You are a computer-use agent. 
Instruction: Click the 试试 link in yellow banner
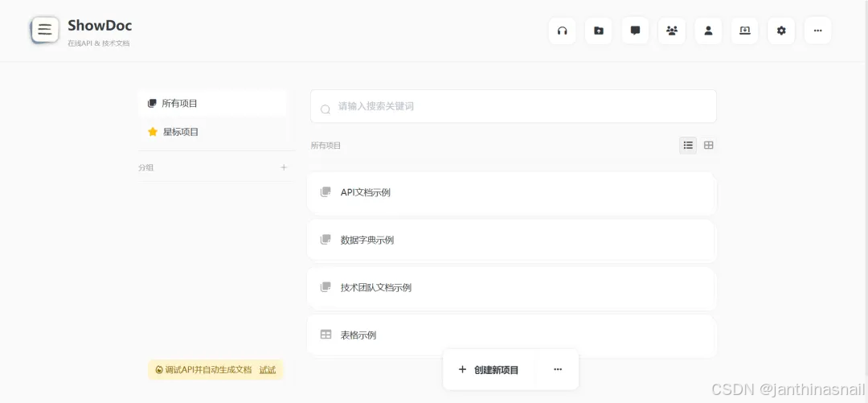click(268, 370)
